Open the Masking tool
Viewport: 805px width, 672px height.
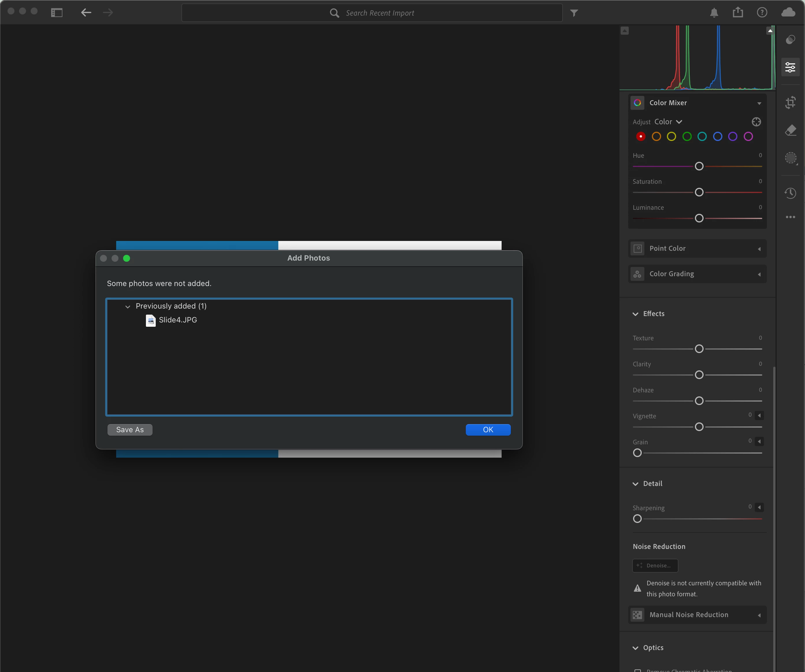(x=790, y=157)
